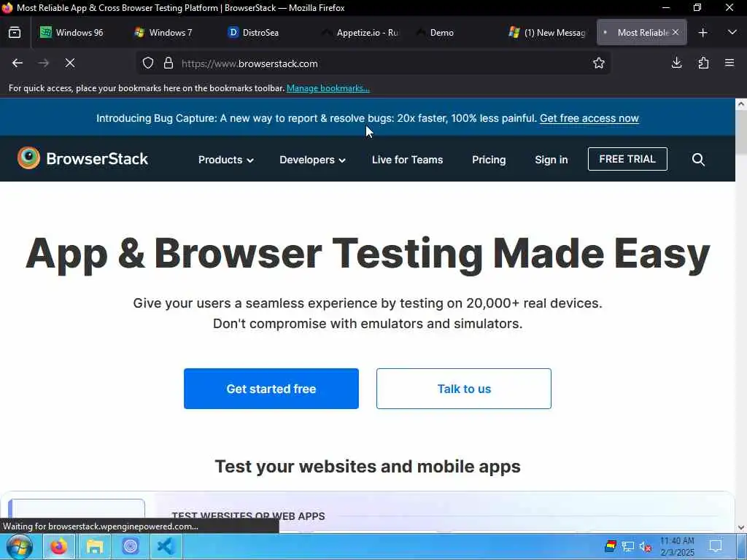Click the padlock site security icon
This screenshot has width=747, height=560.
click(169, 63)
